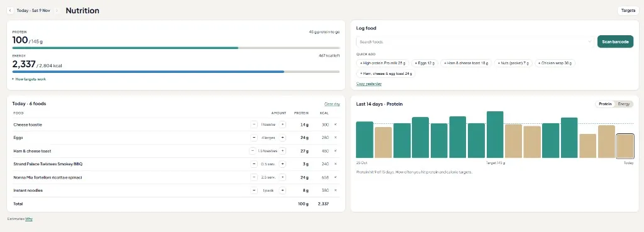Select today's outlined bar in chart
The image size is (644, 232).
pos(625,146)
